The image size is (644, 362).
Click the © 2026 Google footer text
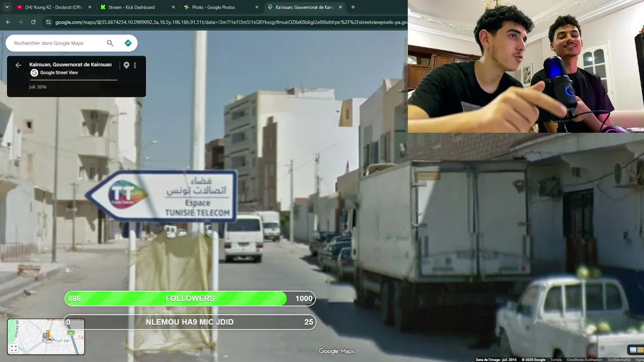point(533,359)
